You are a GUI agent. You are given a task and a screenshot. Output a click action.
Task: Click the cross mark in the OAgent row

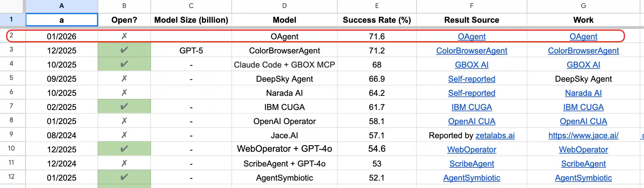(124, 36)
